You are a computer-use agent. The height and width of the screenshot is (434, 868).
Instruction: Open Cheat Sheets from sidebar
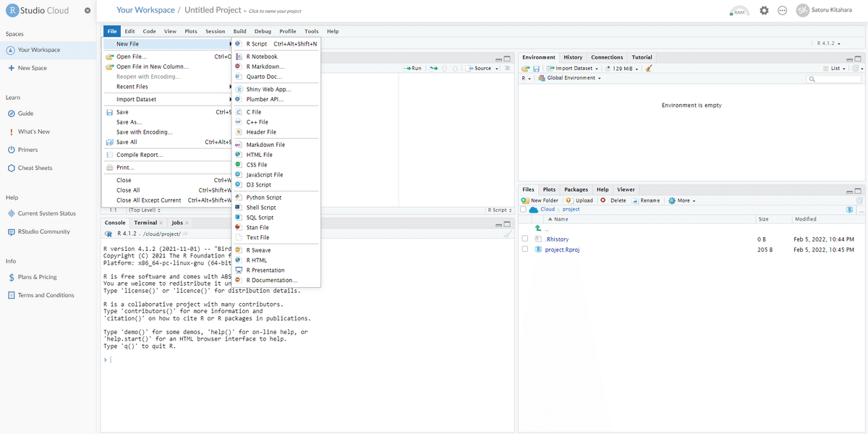point(35,168)
